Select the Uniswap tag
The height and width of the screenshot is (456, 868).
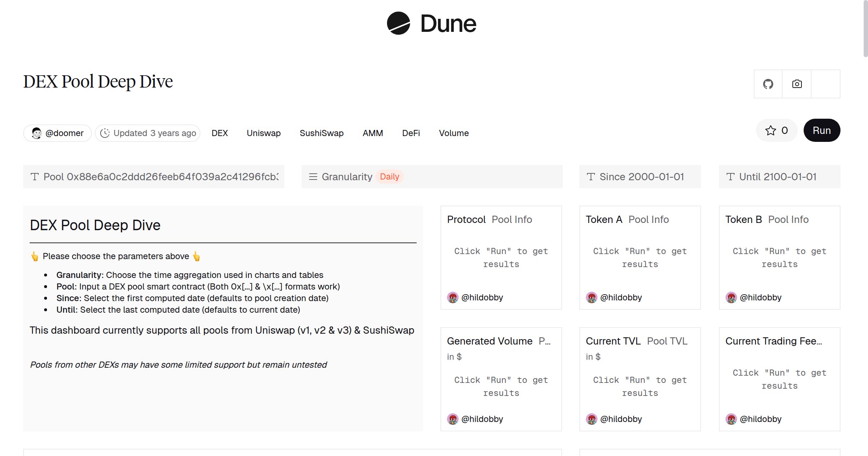[263, 133]
